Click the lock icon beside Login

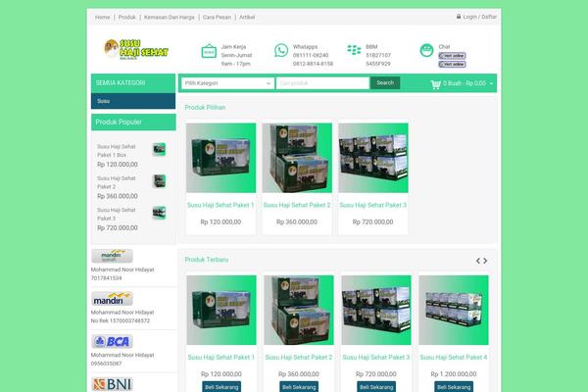[x=459, y=17]
